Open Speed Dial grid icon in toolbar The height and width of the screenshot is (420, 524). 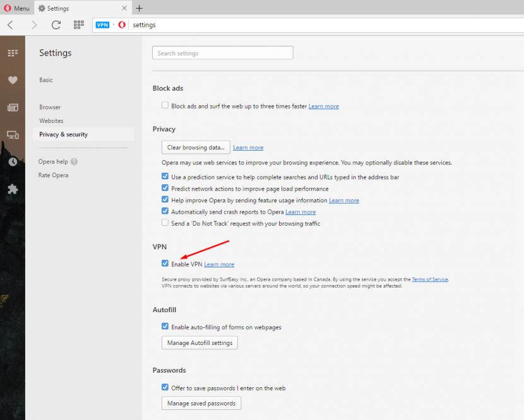click(79, 25)
